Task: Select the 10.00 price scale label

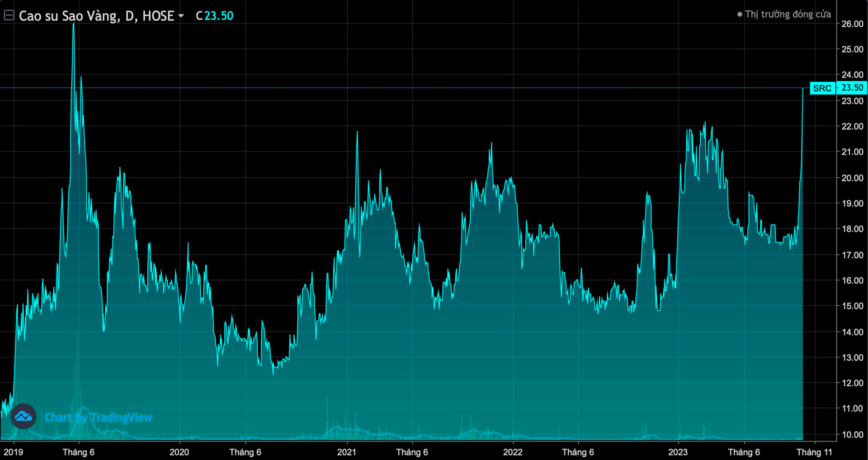Action: 852,434
